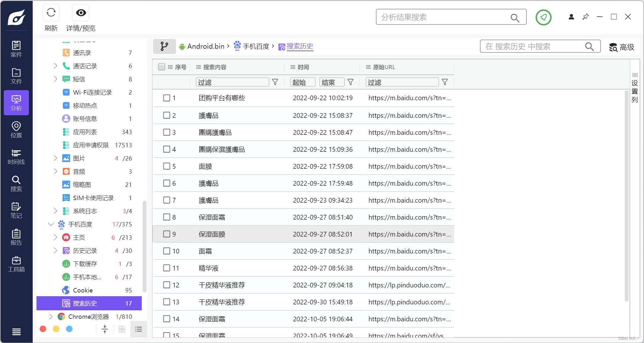Expand the Chrome浏览器 tree node
Screen dimensions: 644x343
[51, 317]
